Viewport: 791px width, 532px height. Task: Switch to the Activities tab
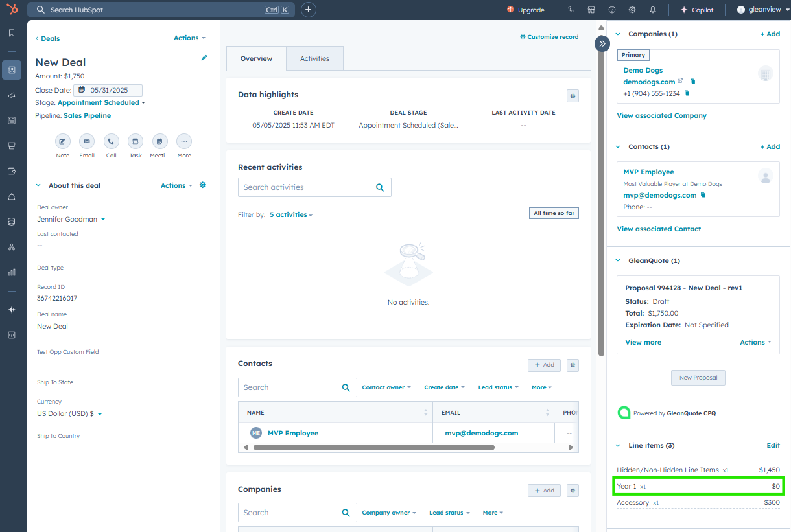click(x=314, y=58)
